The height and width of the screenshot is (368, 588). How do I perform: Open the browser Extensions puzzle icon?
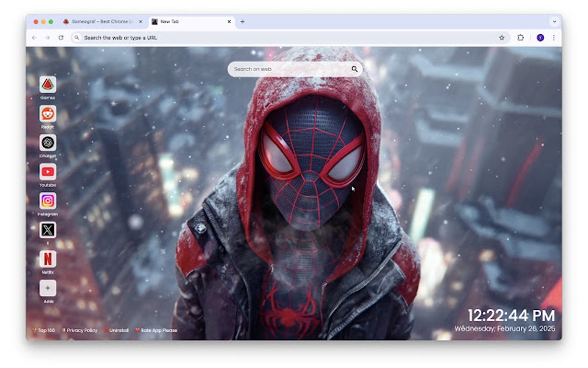pyautogui.click(x=521, y=37)
